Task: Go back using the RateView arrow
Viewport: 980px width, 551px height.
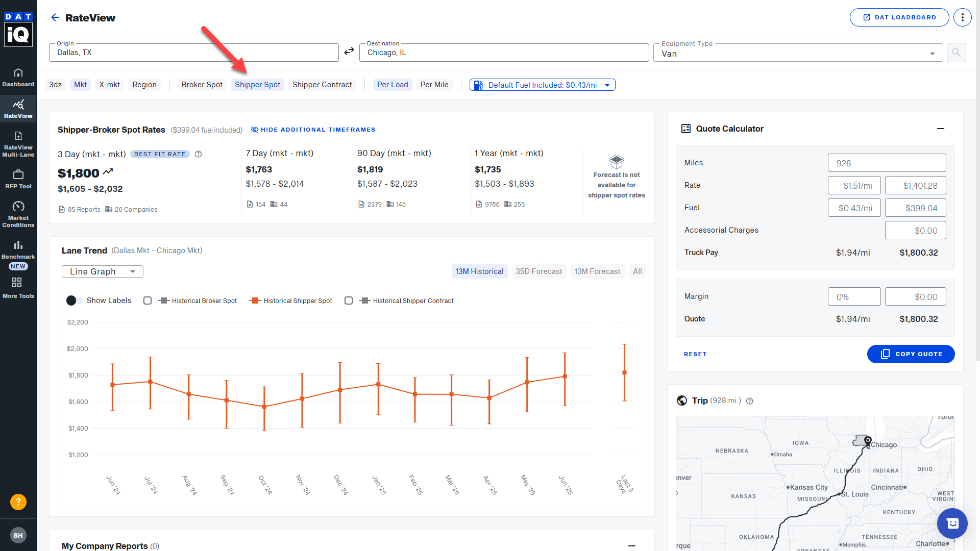Action: coord(55,18)
